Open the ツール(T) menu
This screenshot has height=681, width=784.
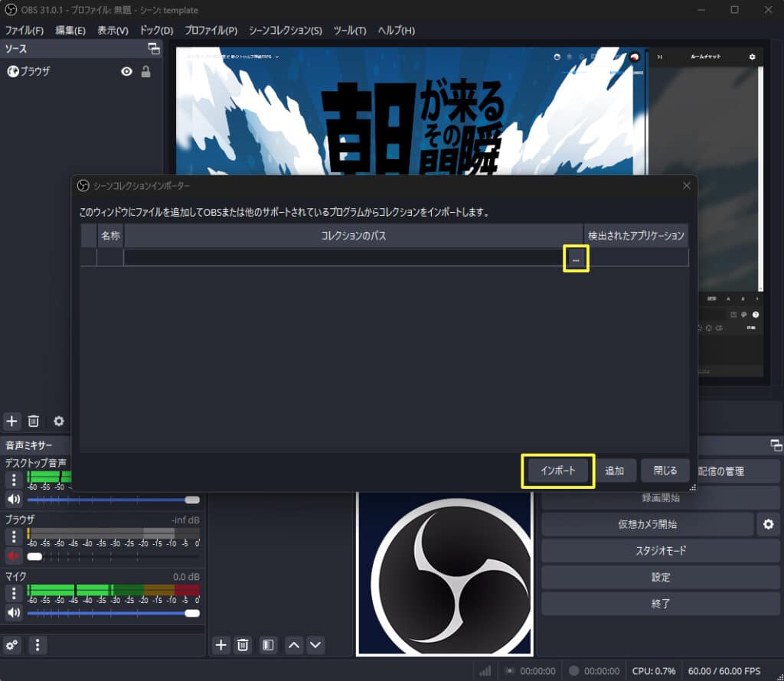[x=349, y=31]
